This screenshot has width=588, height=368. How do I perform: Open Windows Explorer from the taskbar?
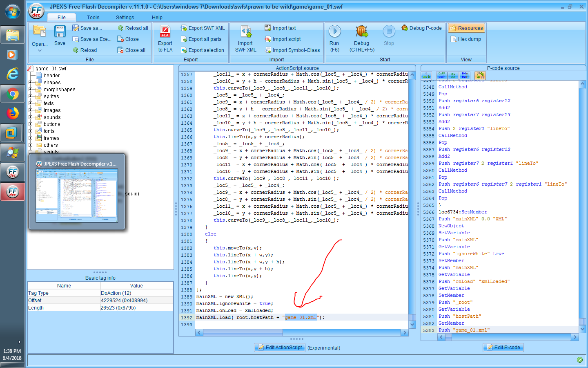point(13,36)
